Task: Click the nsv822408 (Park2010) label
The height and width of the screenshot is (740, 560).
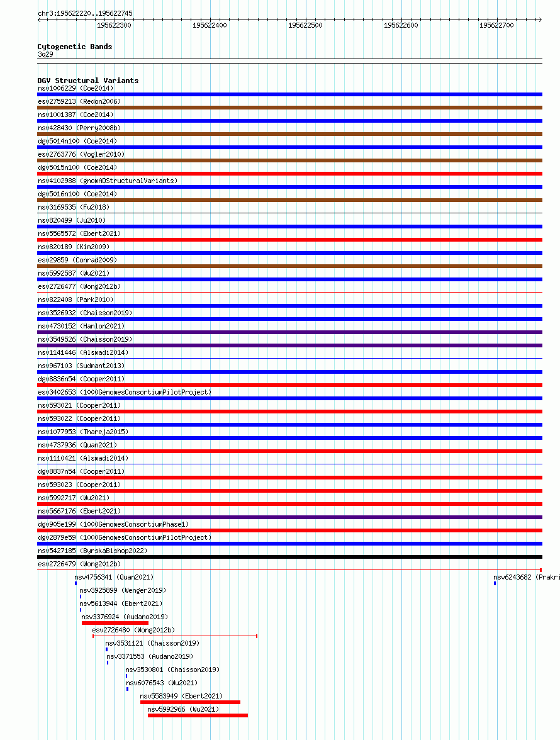Action: (76, 300)
